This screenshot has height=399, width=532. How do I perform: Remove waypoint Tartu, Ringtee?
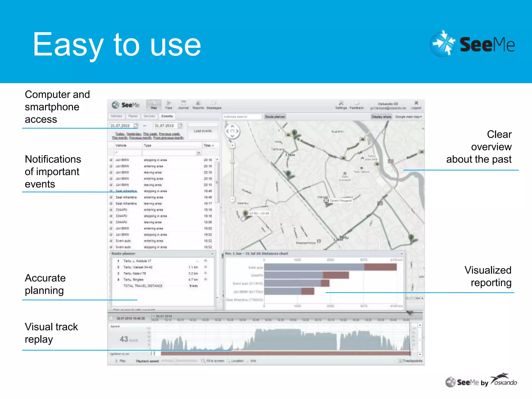[x=205, y=280]
